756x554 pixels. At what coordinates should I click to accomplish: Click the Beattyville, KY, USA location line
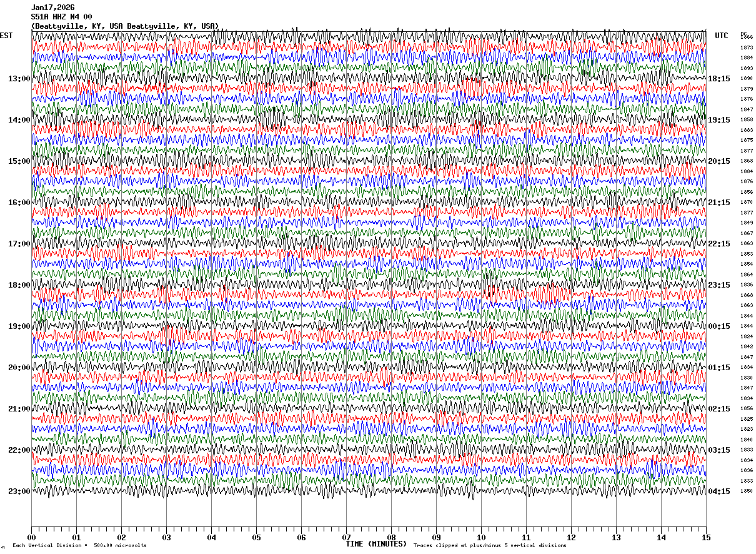(125, 26)
